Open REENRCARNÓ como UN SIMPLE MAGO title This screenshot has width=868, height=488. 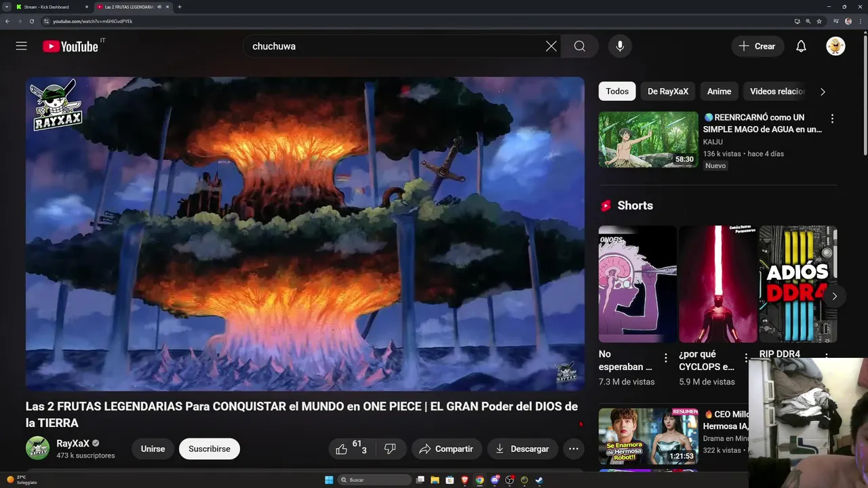coord(763,123)
